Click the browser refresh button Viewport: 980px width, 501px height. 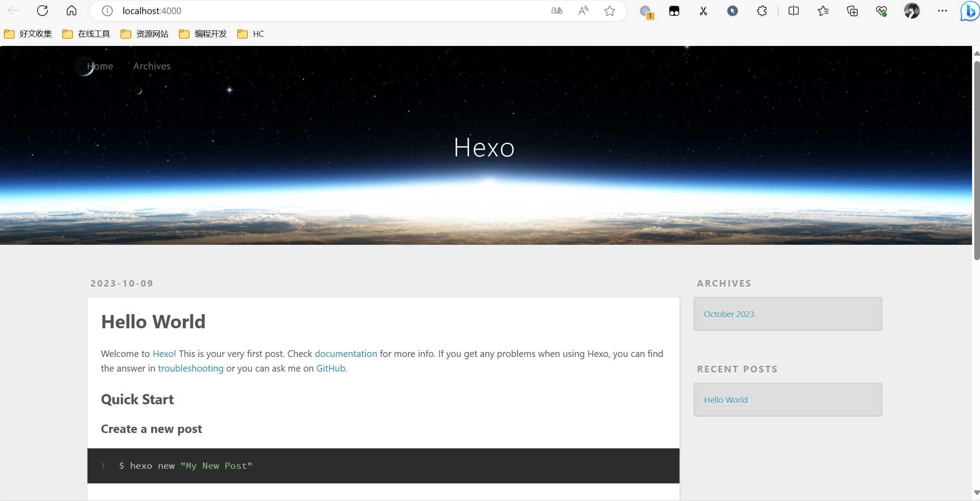[x=42, y=11]
